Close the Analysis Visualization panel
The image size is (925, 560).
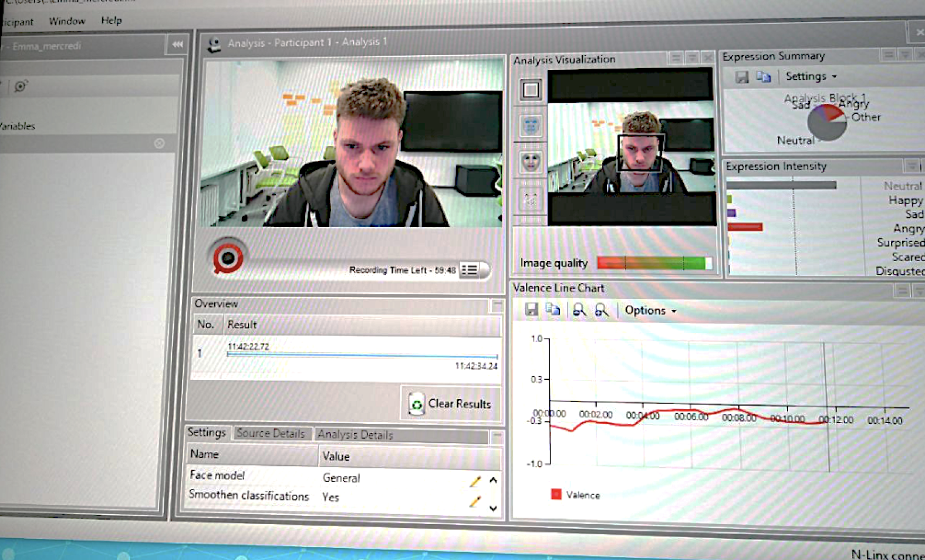click(708, 58)
